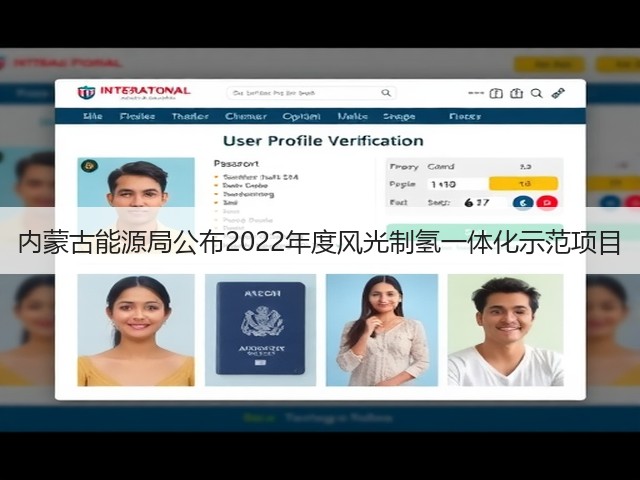This screenshot has height=480, width=640.
Task: Click the yellow button in the card panel
Action: point(523,184)
